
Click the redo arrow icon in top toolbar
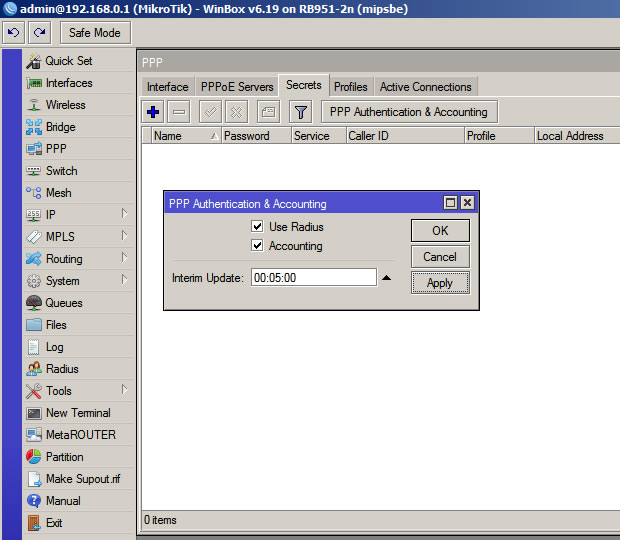click(40, 33)
